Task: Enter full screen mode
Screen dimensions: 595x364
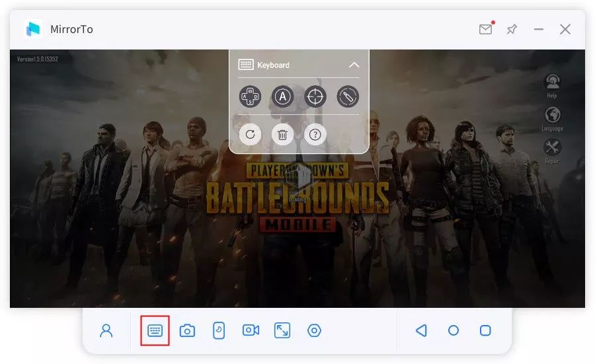Action: 282,330
